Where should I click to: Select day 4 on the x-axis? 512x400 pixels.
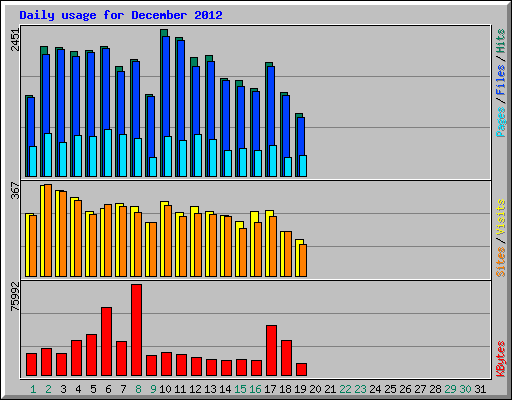coord(78,389)
